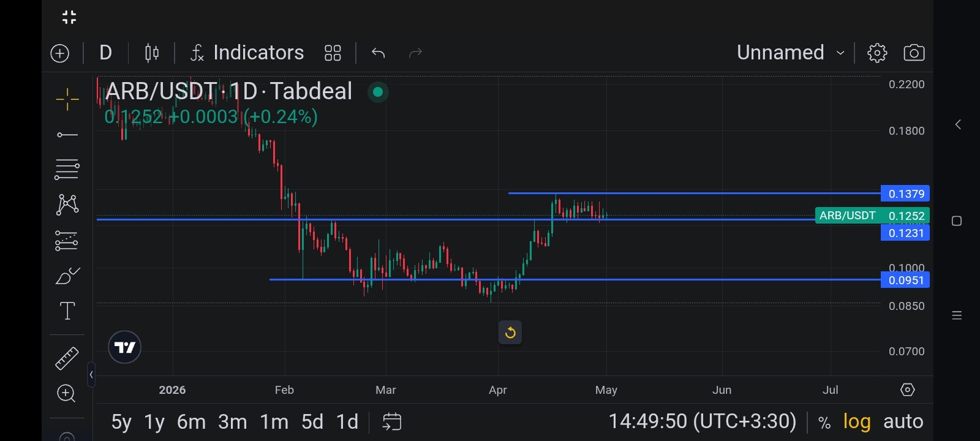Add a symbol with the plus icon
The image size is (980, 441).
tap(60, 53)
